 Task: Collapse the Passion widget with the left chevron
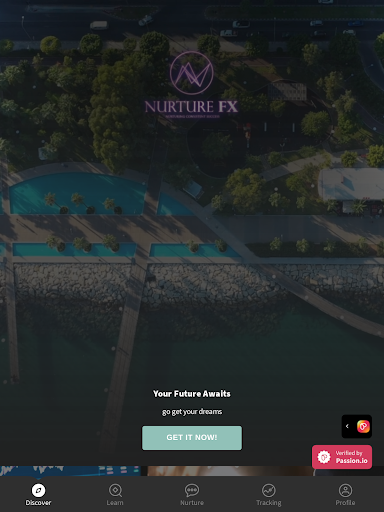coord(347,426)
